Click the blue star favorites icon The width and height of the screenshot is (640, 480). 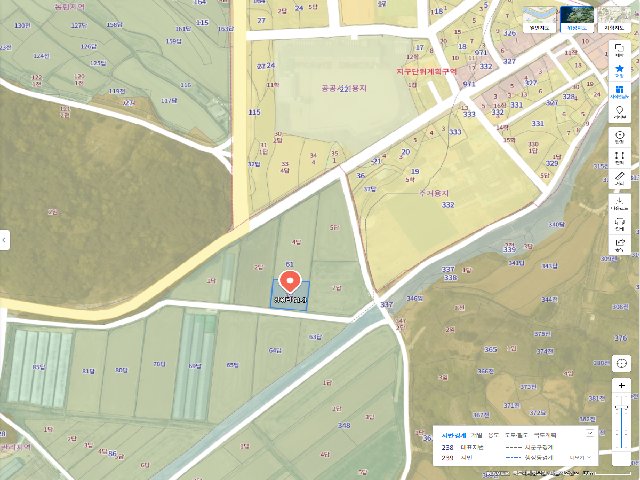620,71
